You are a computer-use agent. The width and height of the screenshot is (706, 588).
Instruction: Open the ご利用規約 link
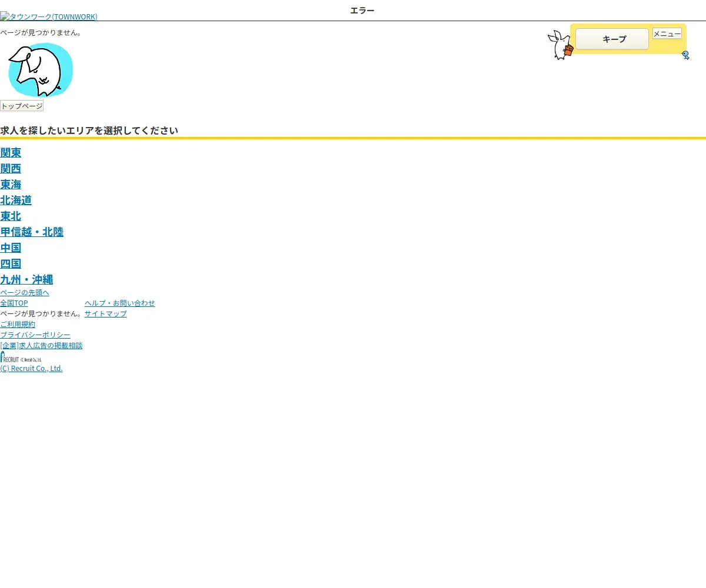tap(18, 324)
